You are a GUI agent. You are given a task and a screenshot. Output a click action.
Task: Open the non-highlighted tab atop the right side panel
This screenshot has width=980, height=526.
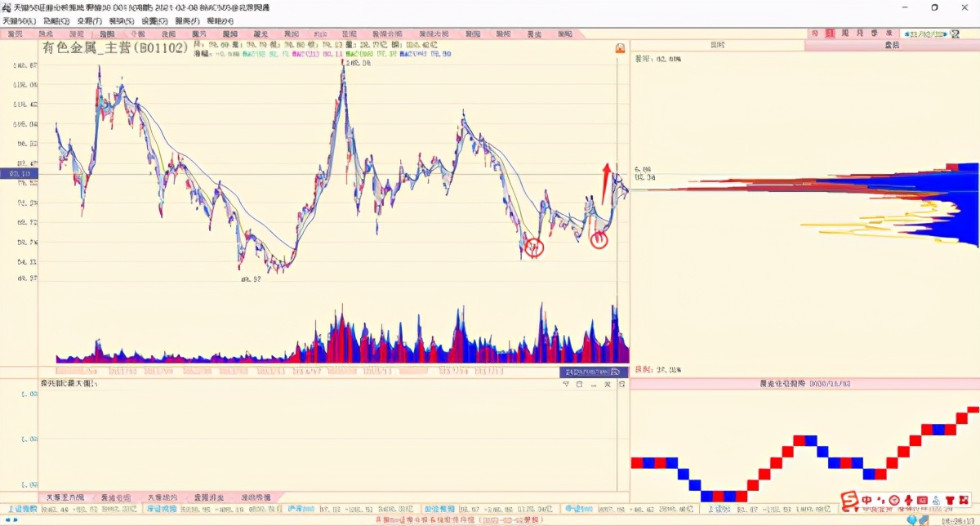[717, 45]
